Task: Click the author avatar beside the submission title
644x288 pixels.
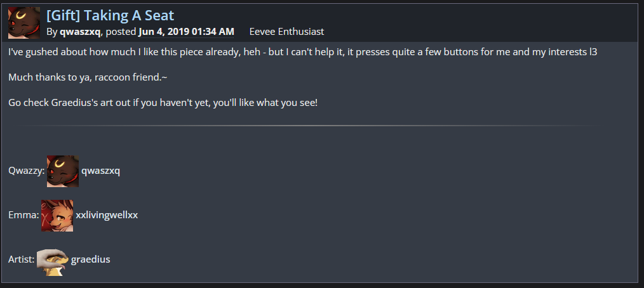Action: click(x=25, y=22)
